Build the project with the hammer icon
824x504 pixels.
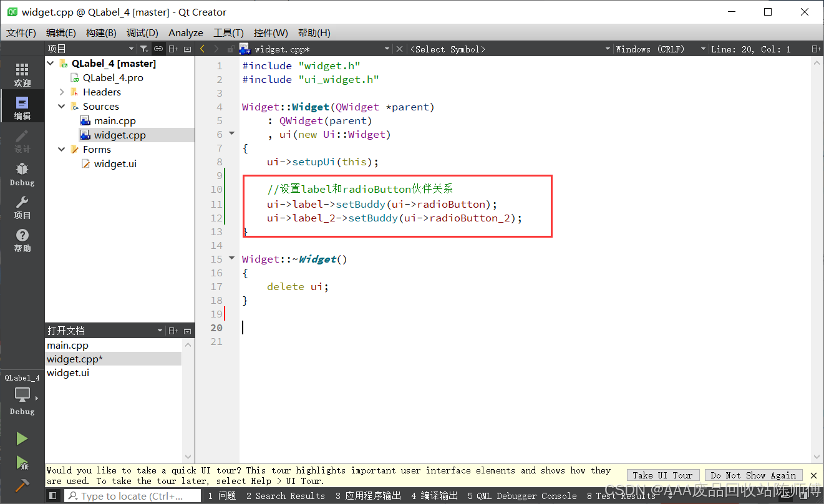coord(22,485)
